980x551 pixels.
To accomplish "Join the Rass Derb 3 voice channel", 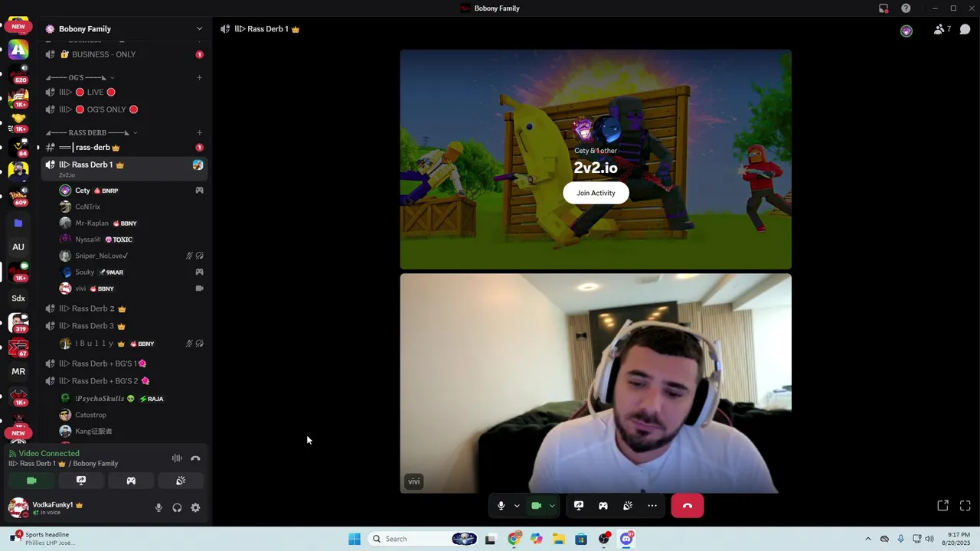I will [x=125, y=326].
